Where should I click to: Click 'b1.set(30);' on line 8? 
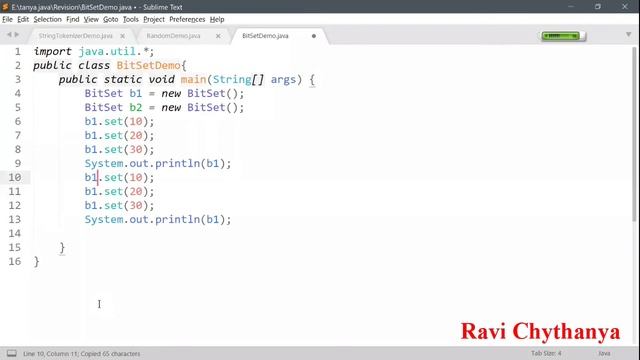120,149
